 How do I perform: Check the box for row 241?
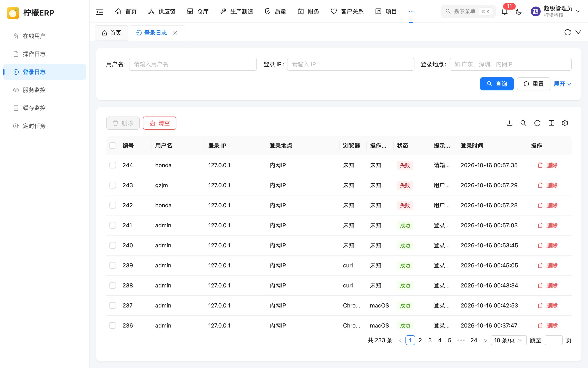tap(113, 225)
